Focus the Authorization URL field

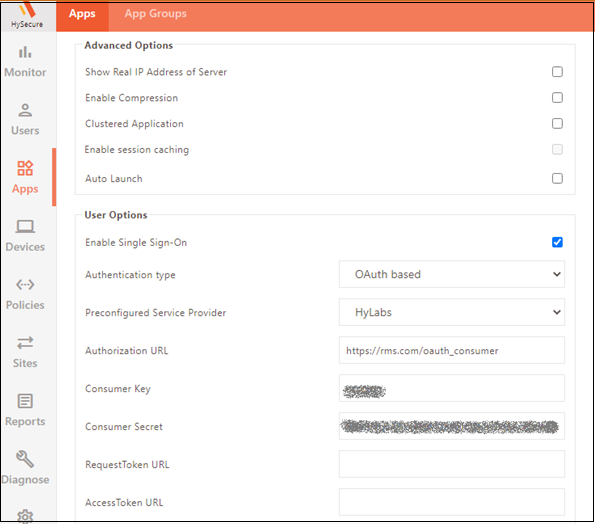(452, 350)
